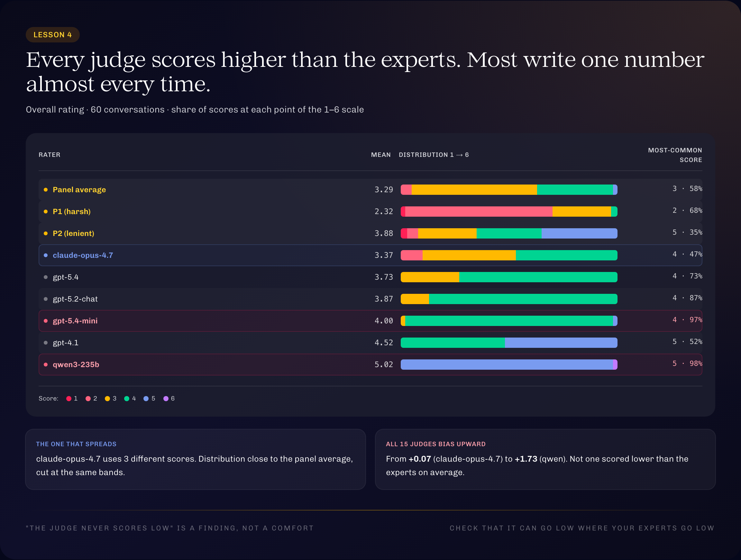This screenshot has width=741, height=560.
Task: Click the blue segment in qwen3-235b bar
Action: 507,365
